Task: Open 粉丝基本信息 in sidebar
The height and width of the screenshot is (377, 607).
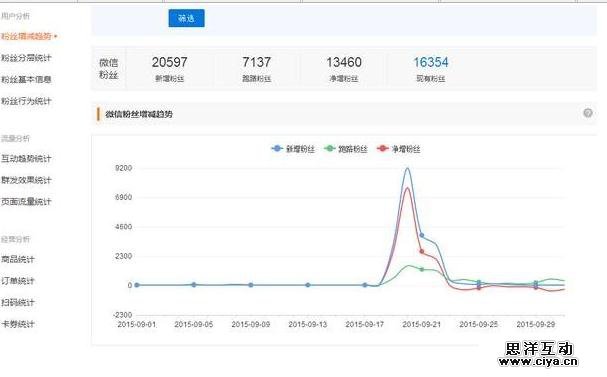Action: pyautogui.click(x=26, y=80)
